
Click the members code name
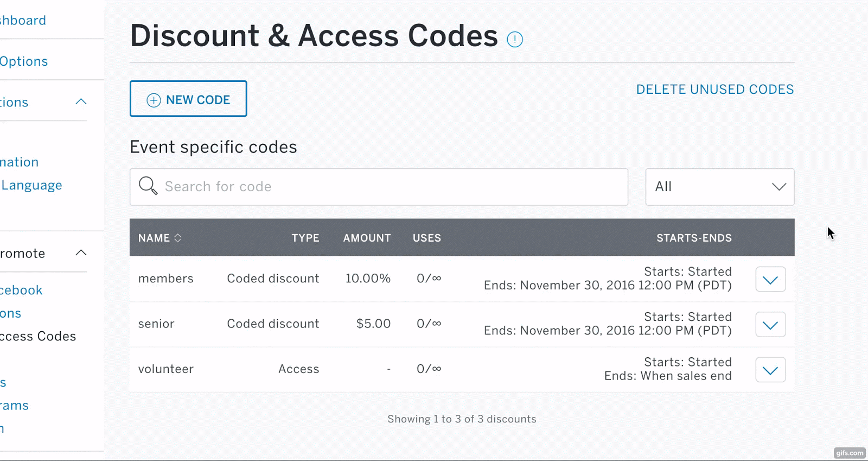165,279
